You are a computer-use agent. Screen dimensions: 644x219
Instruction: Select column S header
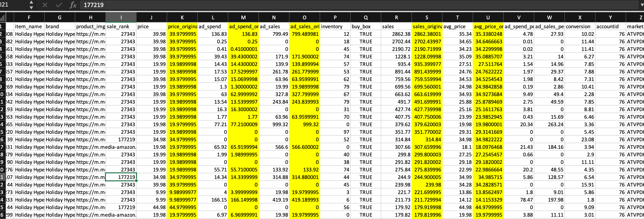(427, 17)
